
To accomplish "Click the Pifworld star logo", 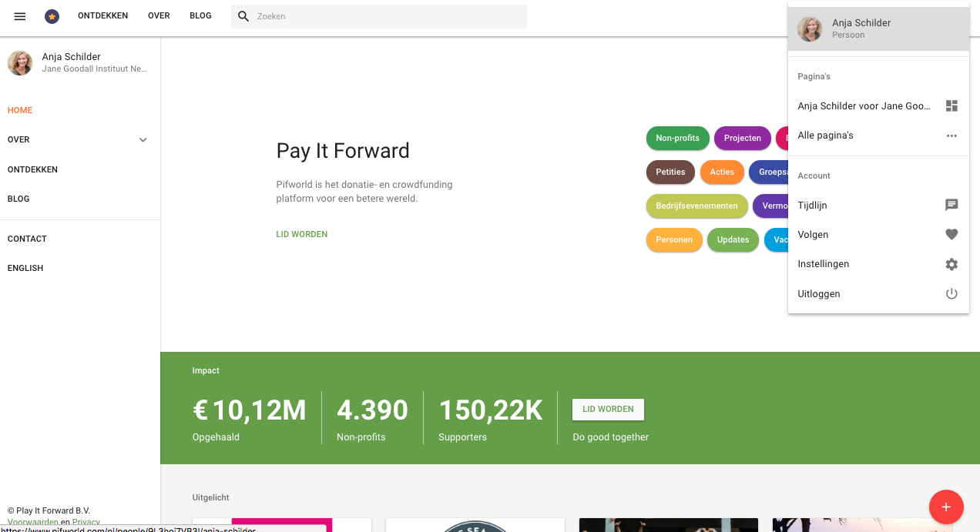I will coord(52,16).
